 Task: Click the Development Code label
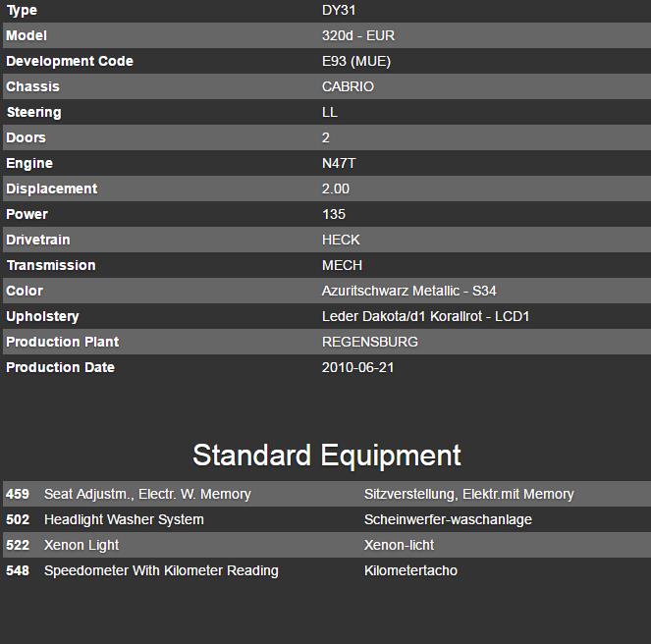coord(70,61)
